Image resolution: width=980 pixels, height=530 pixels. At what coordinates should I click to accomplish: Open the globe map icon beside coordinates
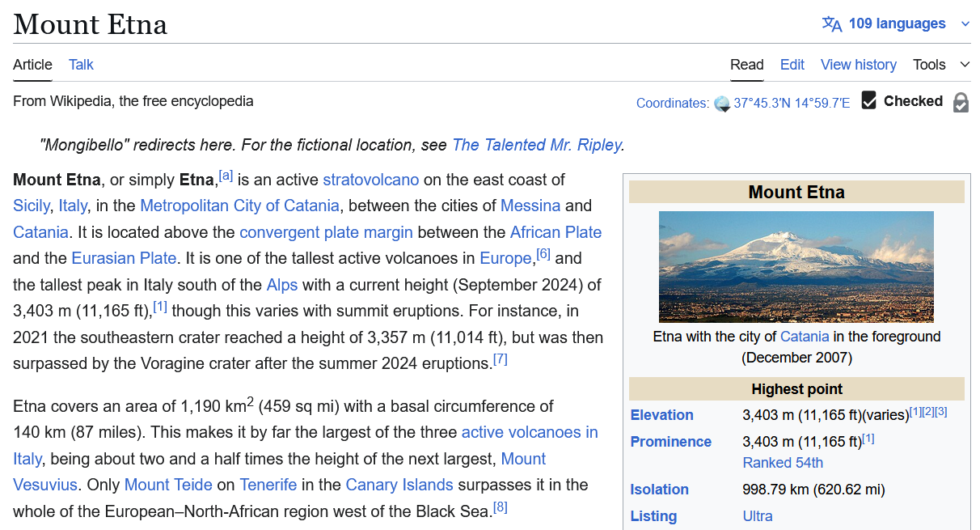click(722, 104)
